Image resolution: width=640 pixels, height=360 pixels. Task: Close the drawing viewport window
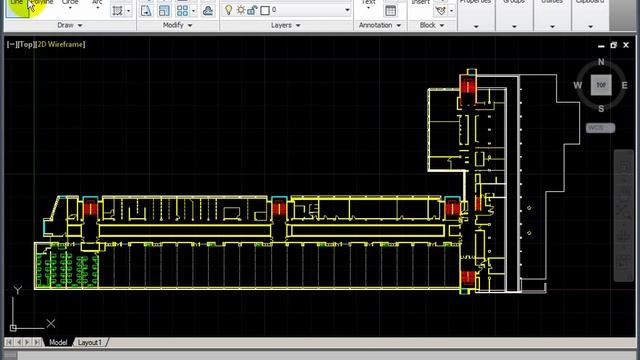626,45
